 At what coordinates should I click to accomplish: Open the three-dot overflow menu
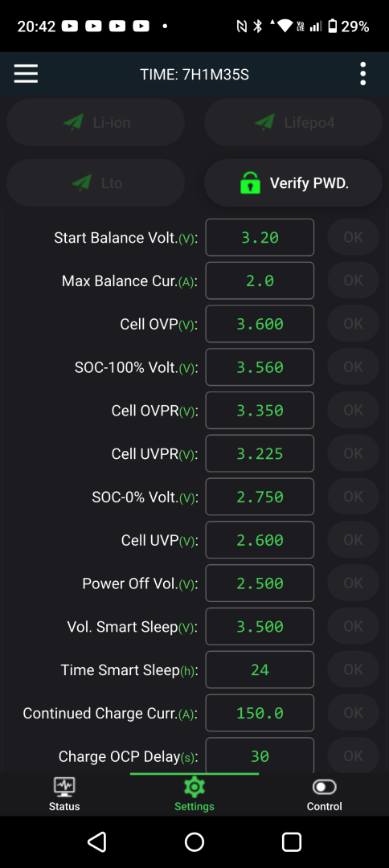363,74
